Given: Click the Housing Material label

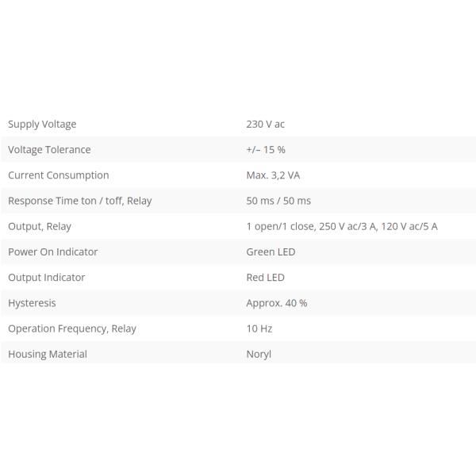Looking at the screenshot, I should pyautogui.click(x=48, y=354).
